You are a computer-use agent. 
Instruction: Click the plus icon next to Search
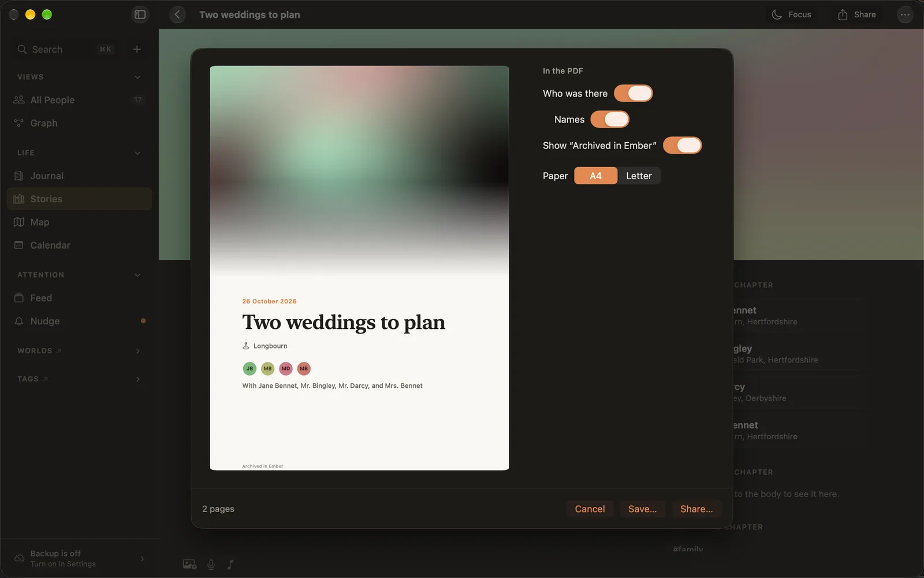click(137, 49)
